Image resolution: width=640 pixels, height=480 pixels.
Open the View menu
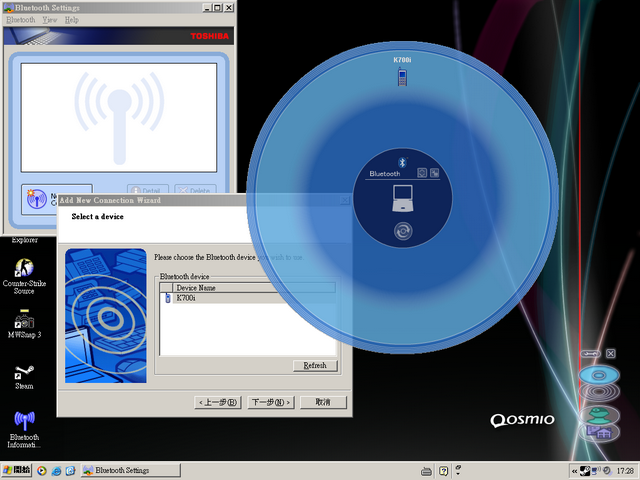pos(50,20)
